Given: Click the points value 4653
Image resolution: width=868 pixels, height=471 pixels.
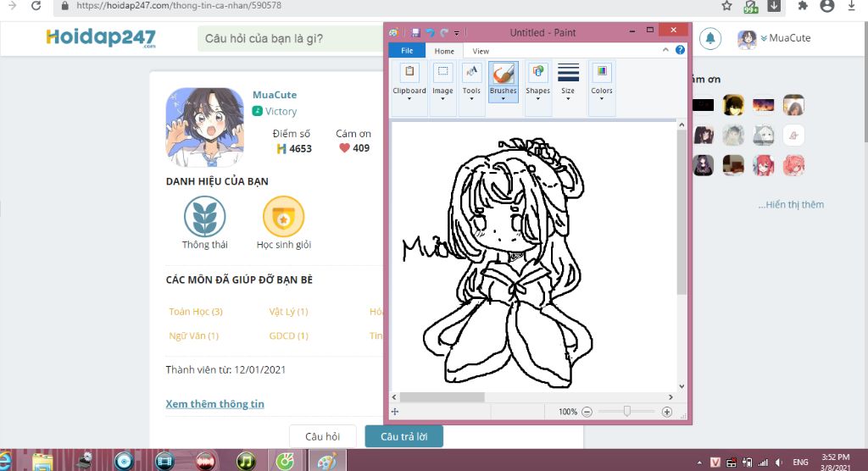Looking at the screenshot, I should (300, 148).
